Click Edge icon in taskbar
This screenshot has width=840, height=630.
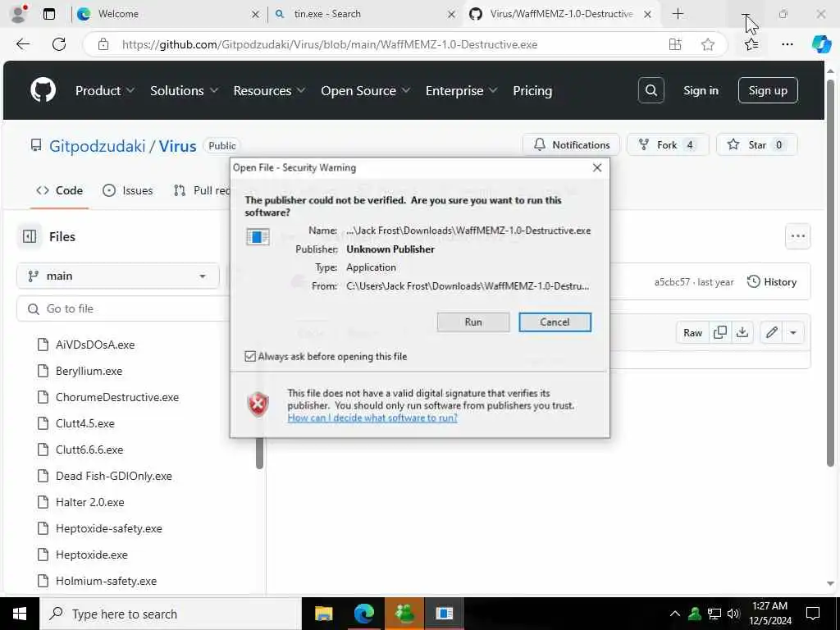click(363, 614)
